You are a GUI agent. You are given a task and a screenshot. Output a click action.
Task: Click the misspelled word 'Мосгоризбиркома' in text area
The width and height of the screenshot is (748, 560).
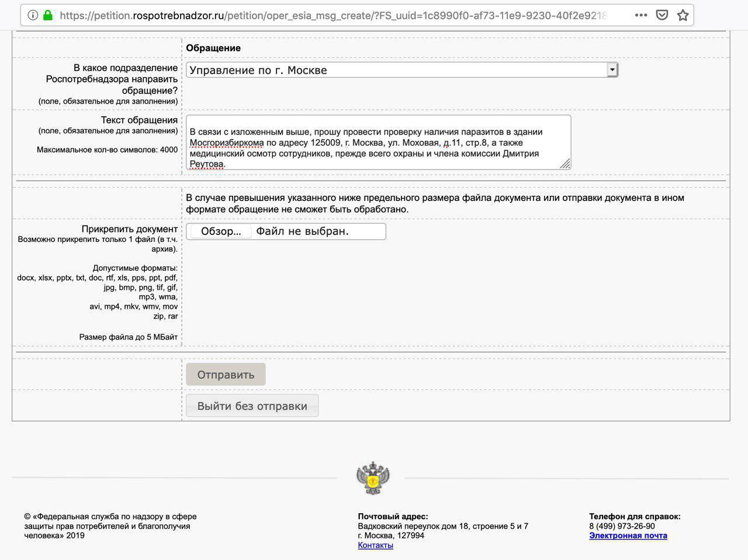point(227,143)
